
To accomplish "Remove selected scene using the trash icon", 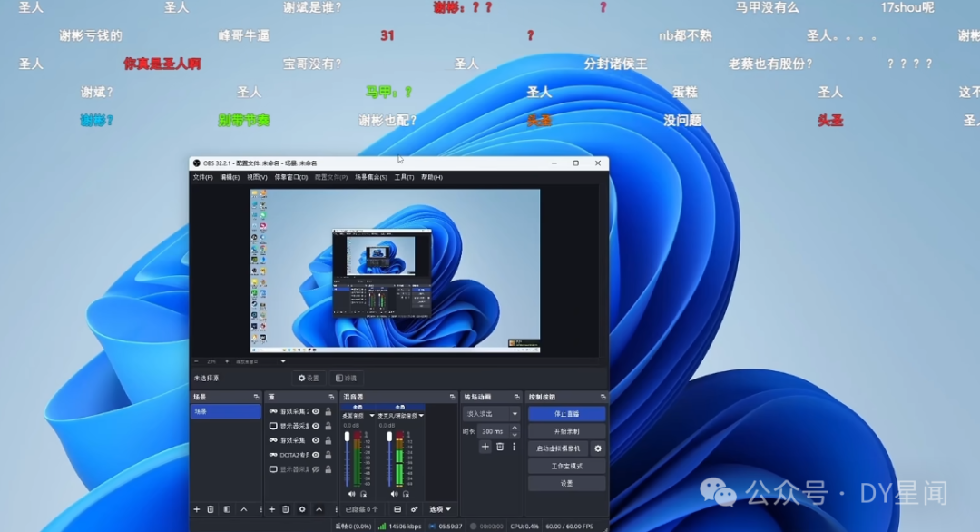I will [211, 509].
